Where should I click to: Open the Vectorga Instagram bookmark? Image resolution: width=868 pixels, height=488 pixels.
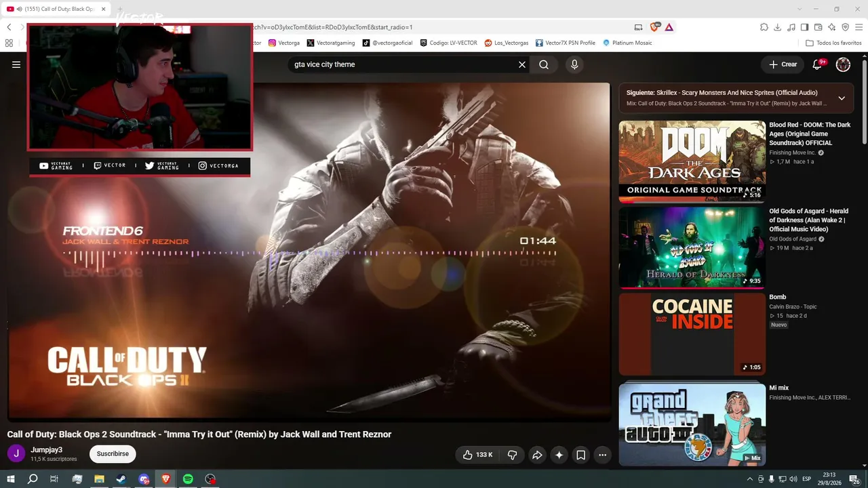tap(284, 43)
